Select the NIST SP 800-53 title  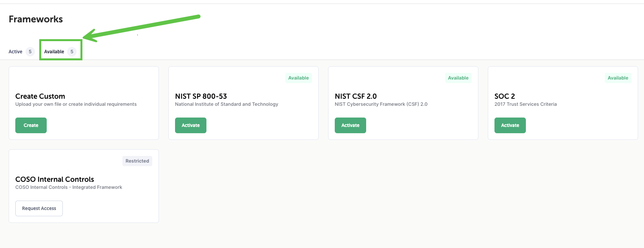201,96
